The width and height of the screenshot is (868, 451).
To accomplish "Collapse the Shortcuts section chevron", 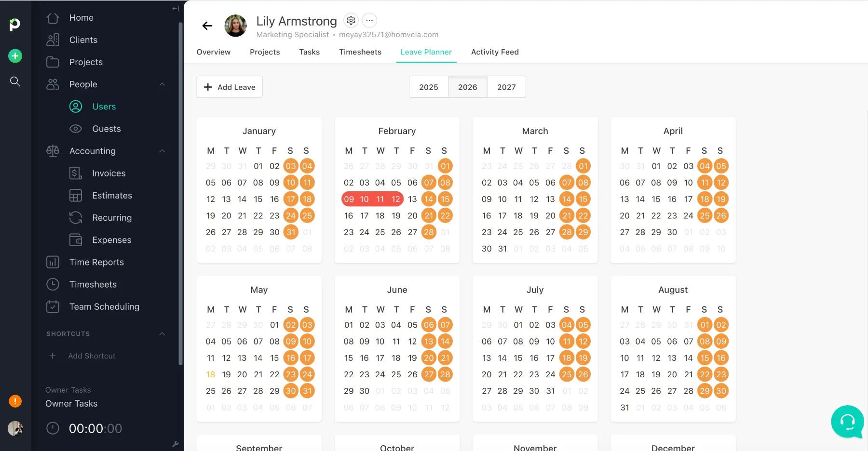I will (162, 333).
